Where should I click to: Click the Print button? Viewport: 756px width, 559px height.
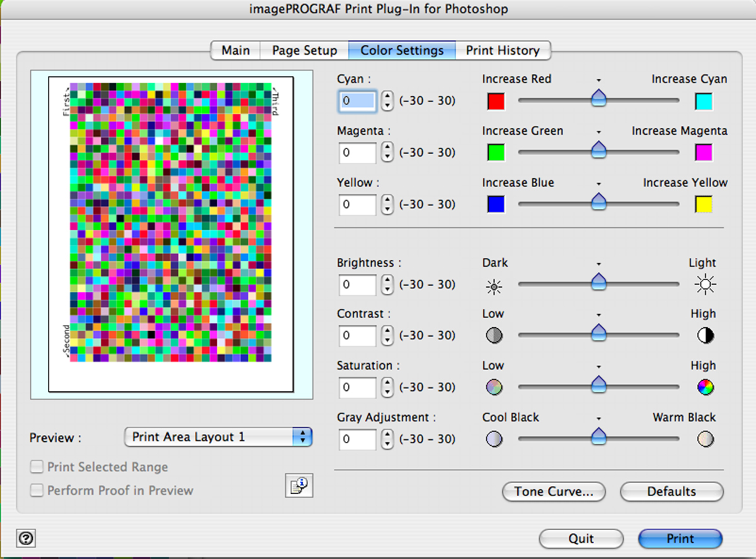(x=680, y=539)
